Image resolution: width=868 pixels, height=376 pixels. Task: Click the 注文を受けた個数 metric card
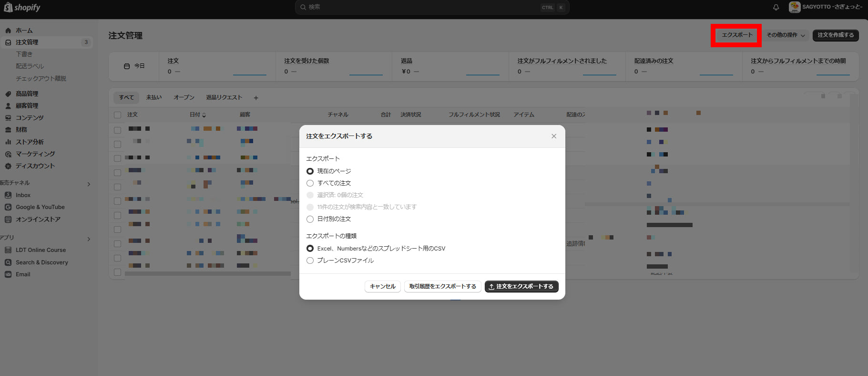[x=334, y=66]
